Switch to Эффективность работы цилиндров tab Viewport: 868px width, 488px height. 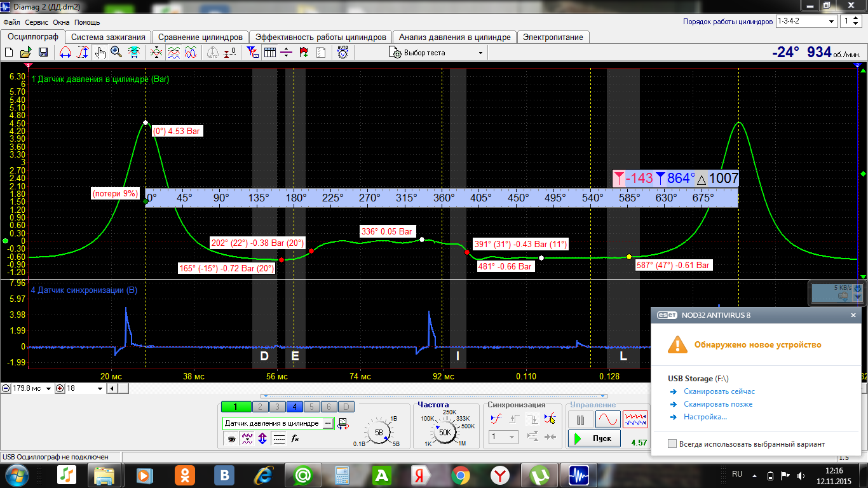click(x=321, y=37)
